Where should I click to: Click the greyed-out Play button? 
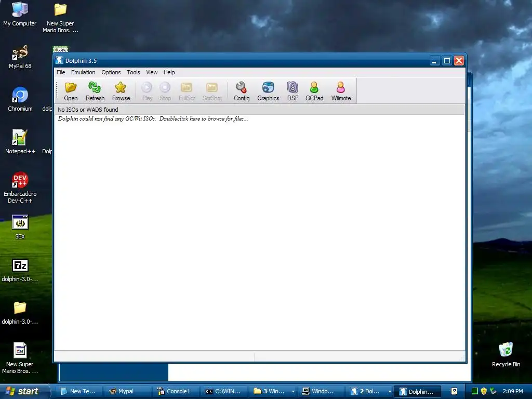(x=147, y=91)
